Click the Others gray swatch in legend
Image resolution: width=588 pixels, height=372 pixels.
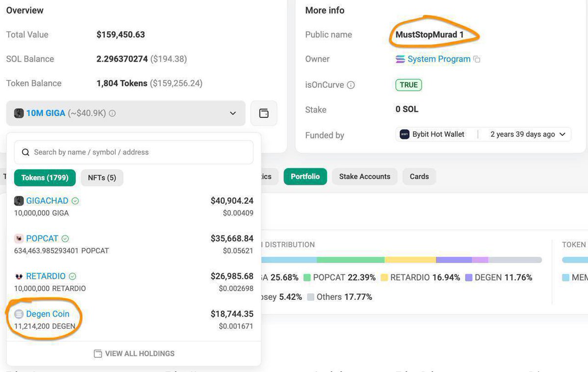(x=310, y=297)
